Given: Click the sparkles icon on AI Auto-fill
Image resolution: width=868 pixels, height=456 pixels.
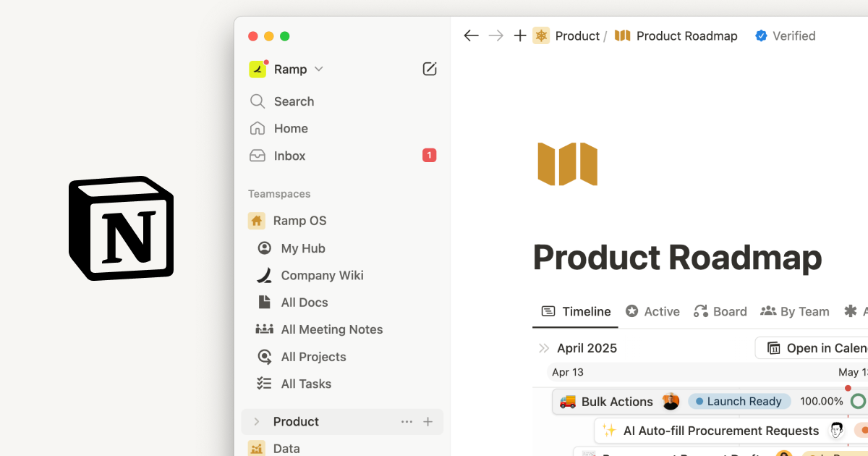Looking at the screenshot, I should tap(610, 431).
